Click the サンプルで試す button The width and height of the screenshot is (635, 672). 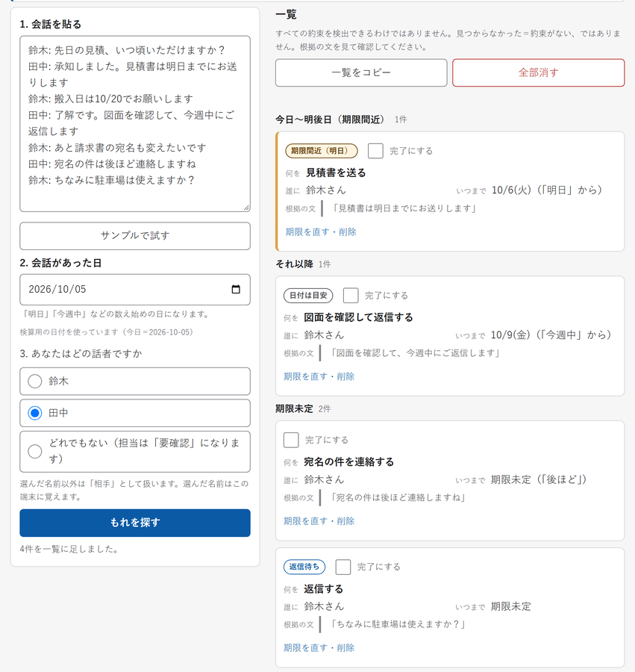click(135, 236)
